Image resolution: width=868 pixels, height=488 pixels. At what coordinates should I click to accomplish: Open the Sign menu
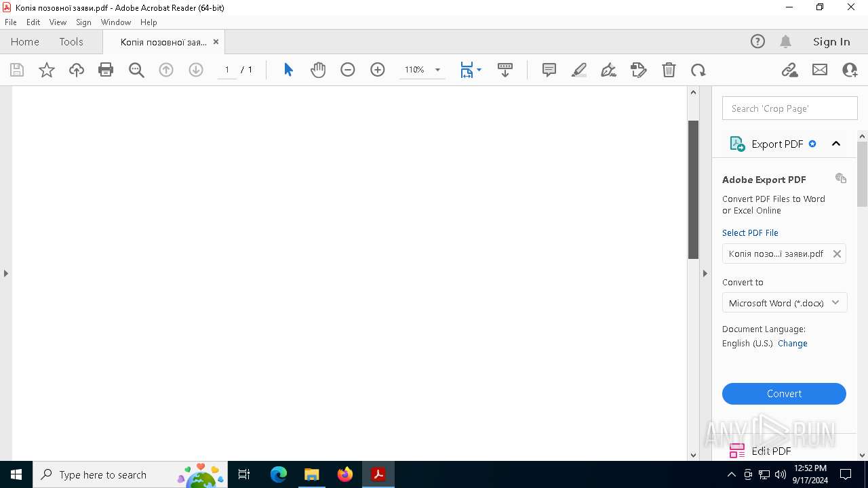point(83,22)
